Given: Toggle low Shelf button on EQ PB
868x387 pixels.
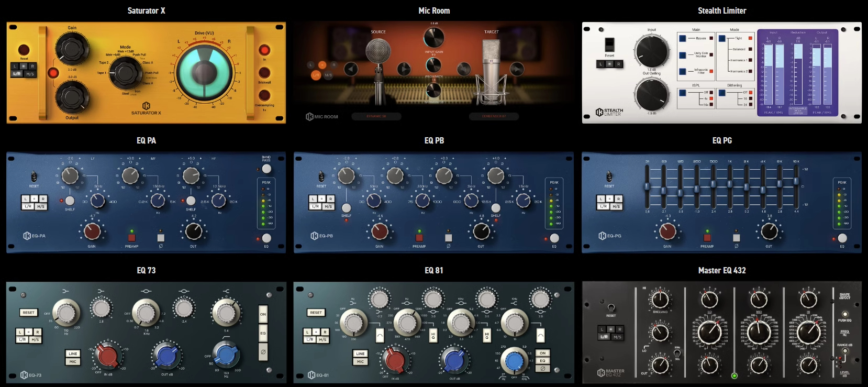Looking at the screenshot, I should (x=346, y=208).
